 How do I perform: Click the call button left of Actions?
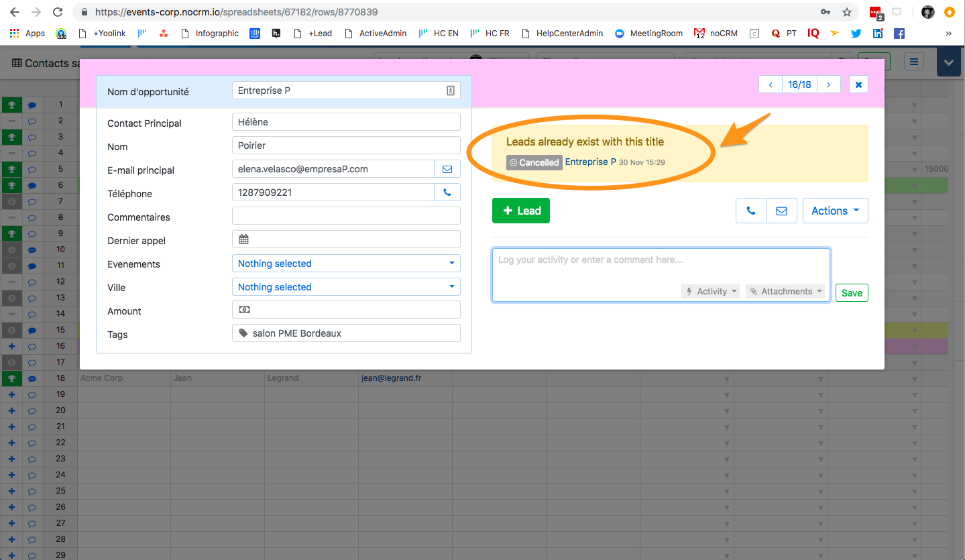[x=751, y=211]
